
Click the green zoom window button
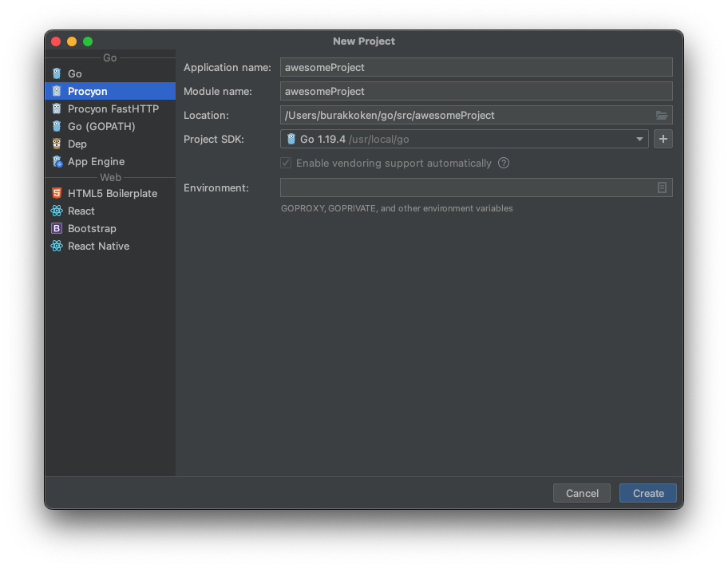coord(88,41)
